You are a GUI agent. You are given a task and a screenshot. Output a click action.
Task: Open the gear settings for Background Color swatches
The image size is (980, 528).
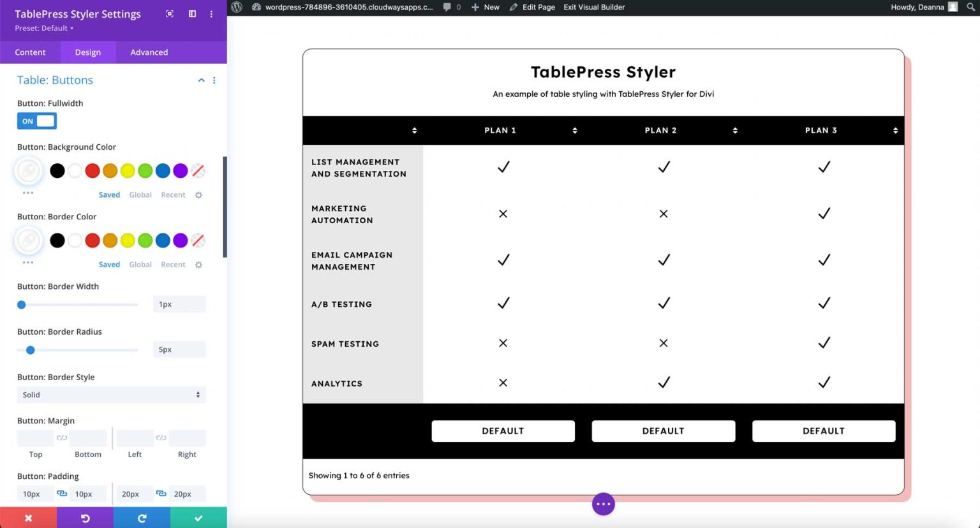(x=198, y=194)
